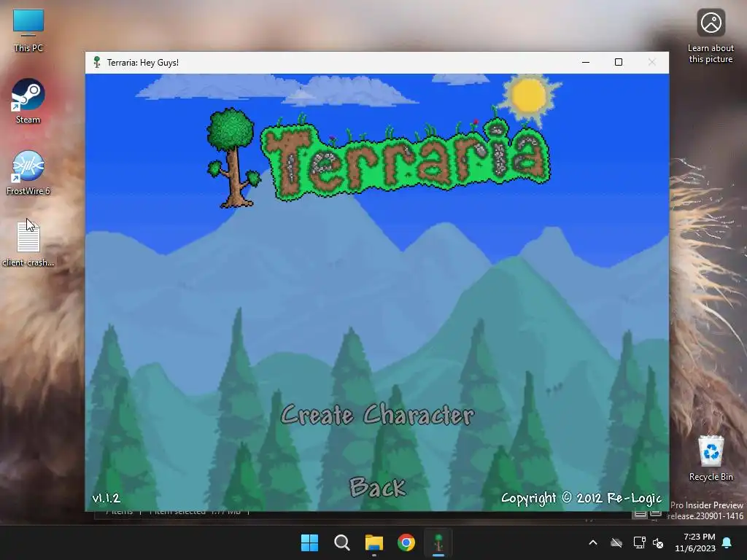Maximize the Terraria window
Screen dimensions: 747x560
pos(619,63)
